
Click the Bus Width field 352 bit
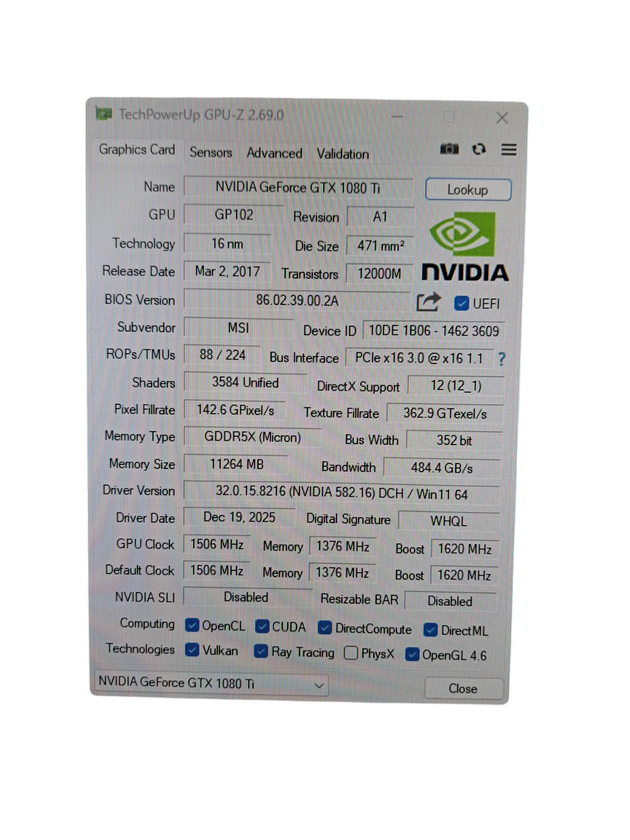pos(454,440)
